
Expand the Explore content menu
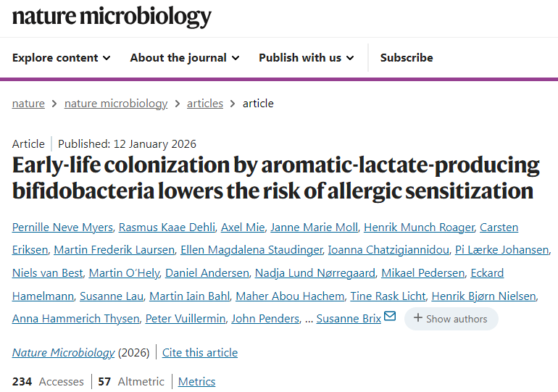[x=62, y=58]
